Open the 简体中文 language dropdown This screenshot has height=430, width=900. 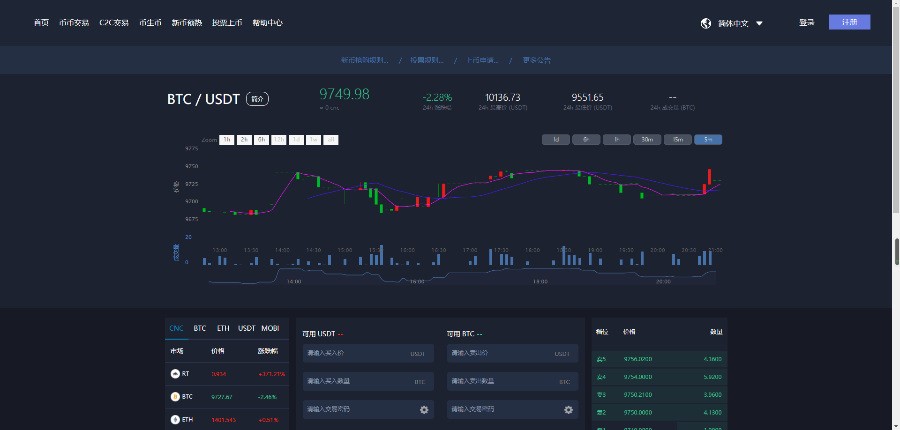[x=738, y=23]
